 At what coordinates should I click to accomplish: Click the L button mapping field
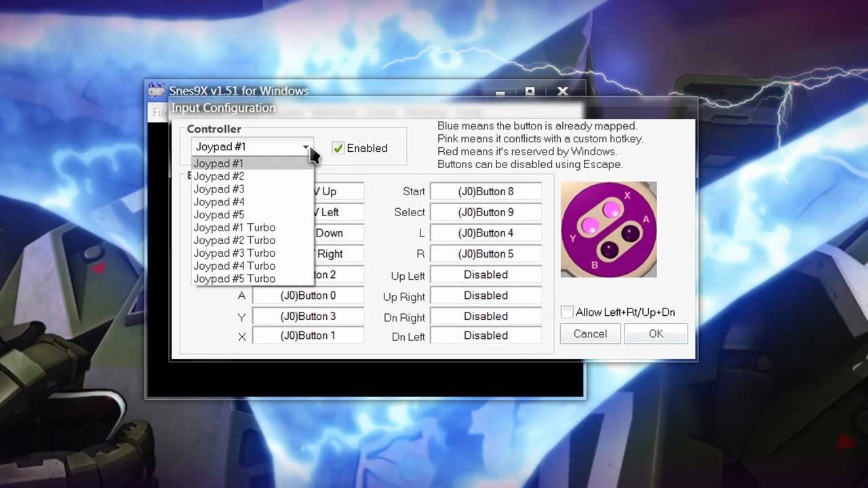(x=486, y=233)
